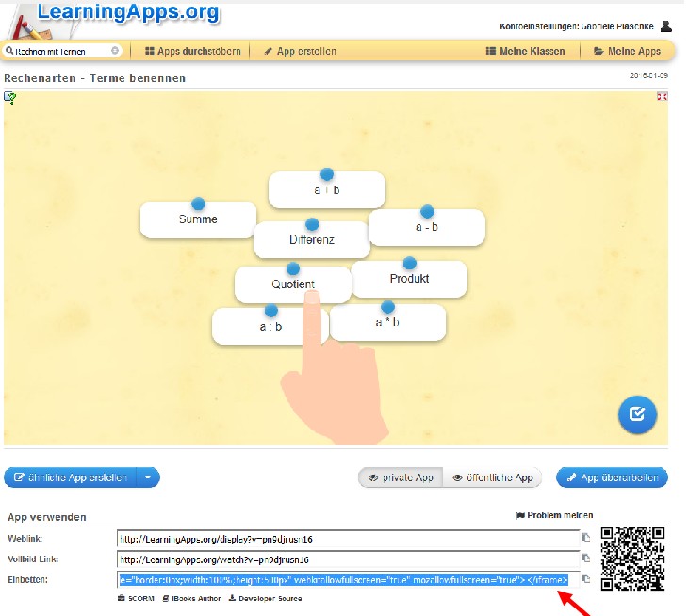688x616 pixels.
Task: Click the QR code image
Action: [631, 559]
